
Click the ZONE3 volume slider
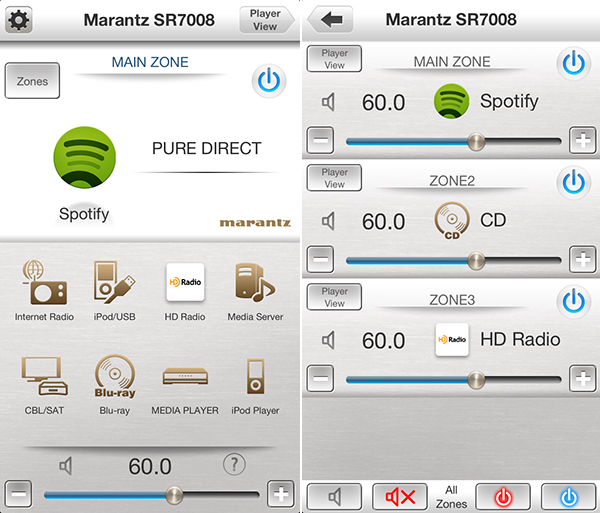pos(453,380)
